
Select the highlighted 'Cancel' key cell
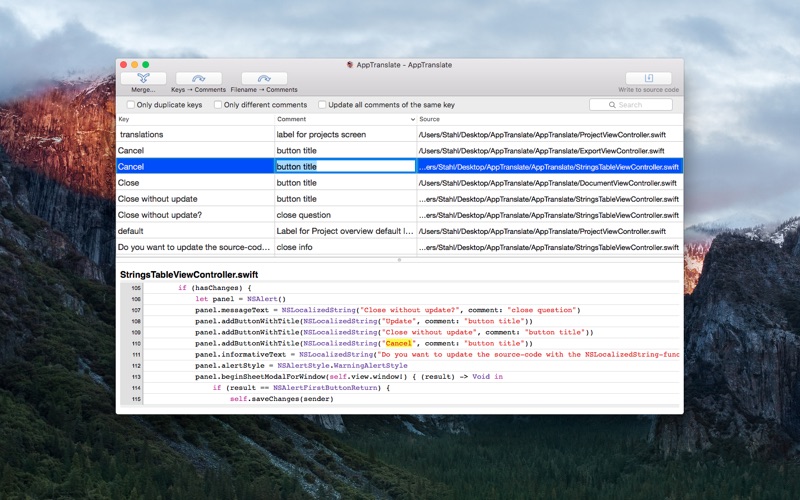coord(195,166)
